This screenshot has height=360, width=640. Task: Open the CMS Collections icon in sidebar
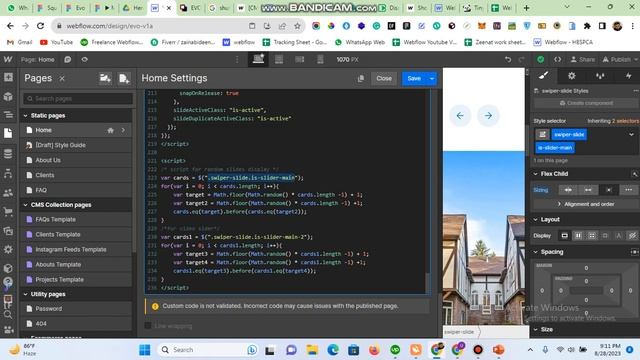coord(8,154)
